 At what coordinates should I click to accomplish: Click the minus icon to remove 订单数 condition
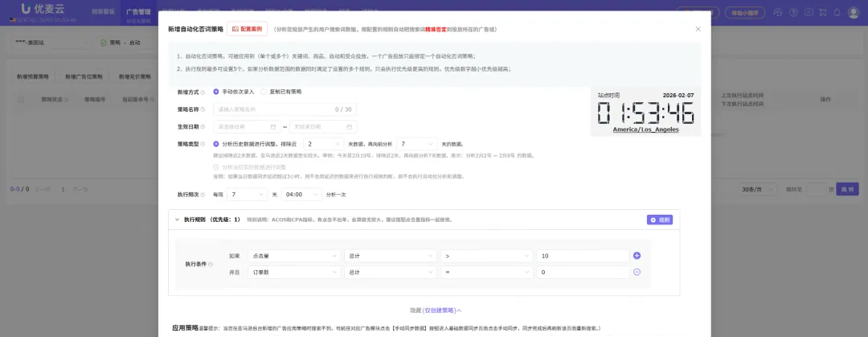(x=637, y=272)
